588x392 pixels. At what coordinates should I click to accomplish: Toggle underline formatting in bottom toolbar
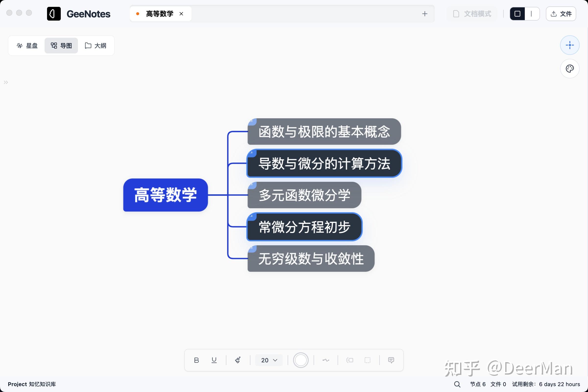coord(214,360)
